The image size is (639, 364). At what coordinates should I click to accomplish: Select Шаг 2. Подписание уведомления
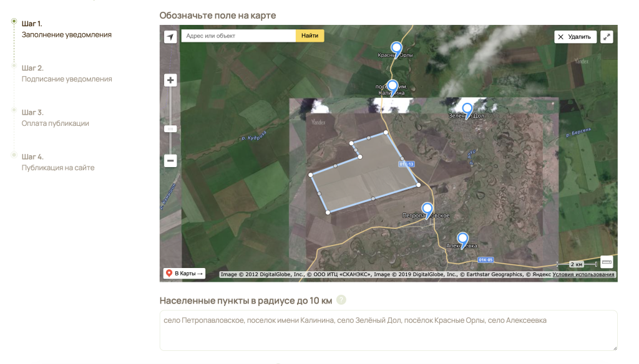[67, 74]
